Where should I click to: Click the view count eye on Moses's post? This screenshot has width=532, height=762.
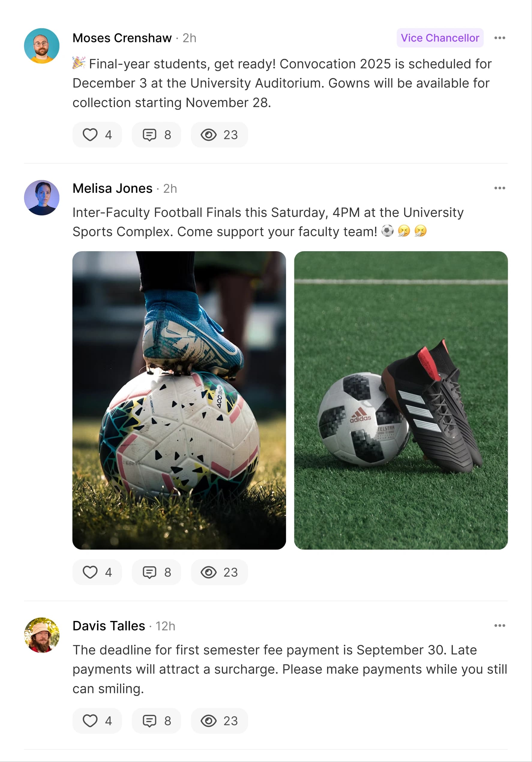pos(219,134)
